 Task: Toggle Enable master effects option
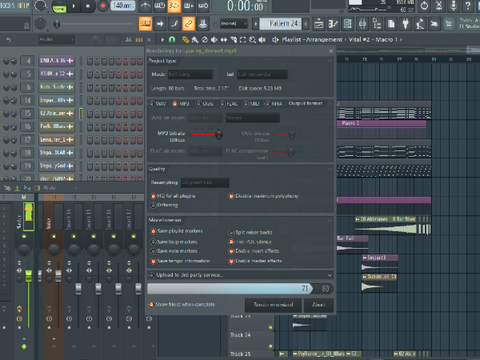point(231,261)
